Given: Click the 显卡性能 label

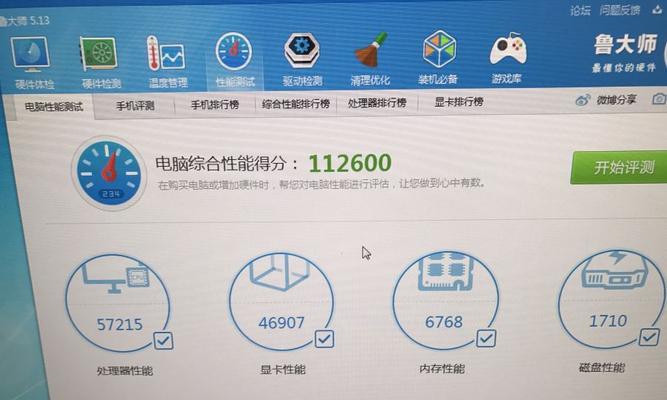Looking at the screenshot, I should coord(283,369).
